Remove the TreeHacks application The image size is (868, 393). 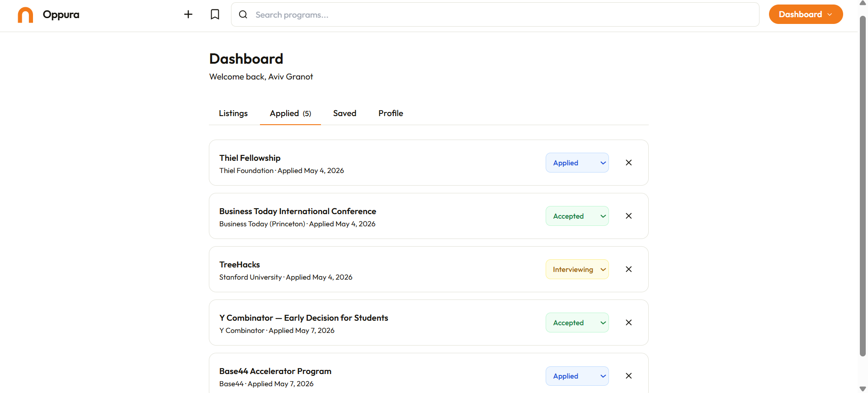[x=628, y=269]
